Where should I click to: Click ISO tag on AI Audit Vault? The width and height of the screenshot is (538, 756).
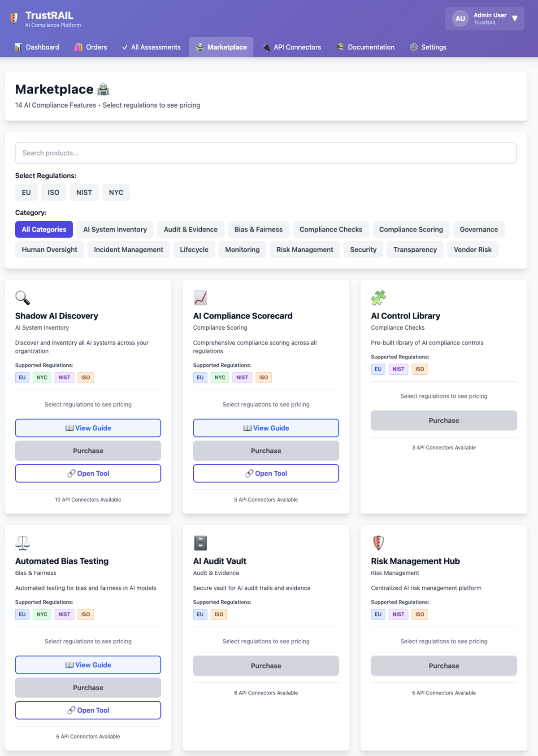click(x=219, y=615)
